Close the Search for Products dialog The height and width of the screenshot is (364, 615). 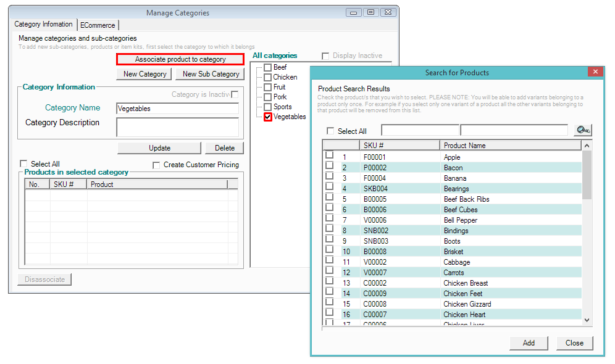[x=595, y=72]
